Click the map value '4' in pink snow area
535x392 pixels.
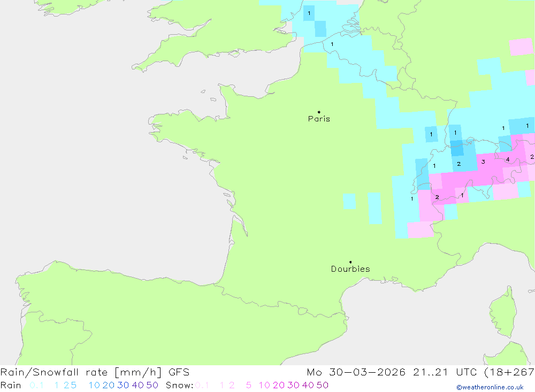(508, 159)
